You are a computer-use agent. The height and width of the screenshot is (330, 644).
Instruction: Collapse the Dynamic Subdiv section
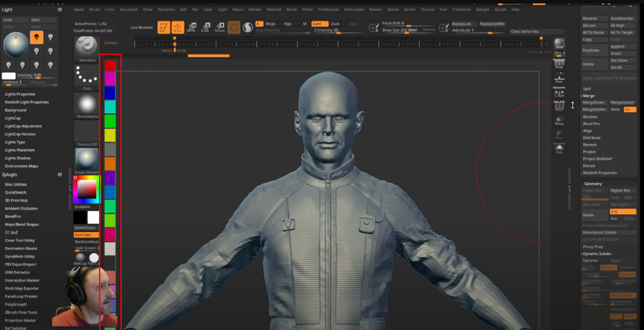[597, 254]
